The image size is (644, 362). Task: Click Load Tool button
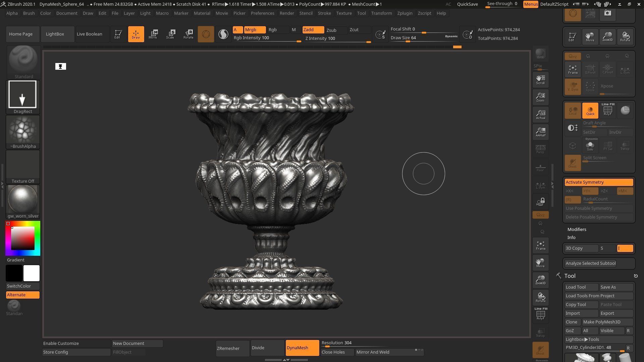pyautogui.click(x=581, y=287)
